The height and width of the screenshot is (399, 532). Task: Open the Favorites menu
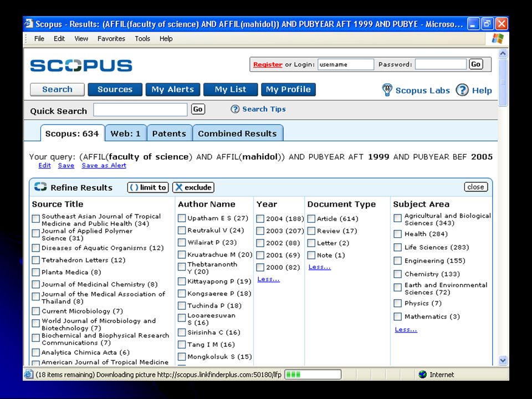111,39
